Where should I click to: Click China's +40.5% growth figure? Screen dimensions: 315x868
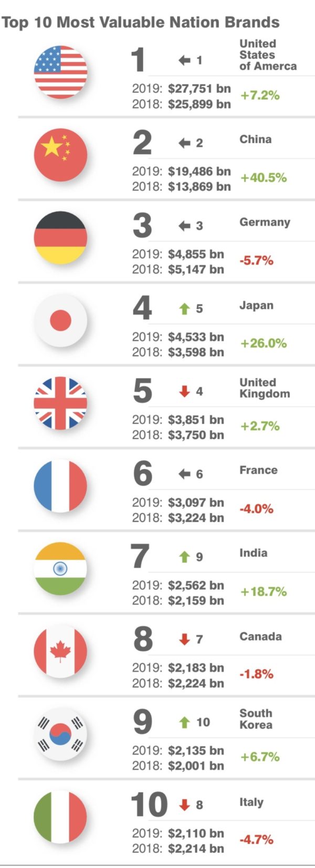pyautogui.click(x=264, y=178)
